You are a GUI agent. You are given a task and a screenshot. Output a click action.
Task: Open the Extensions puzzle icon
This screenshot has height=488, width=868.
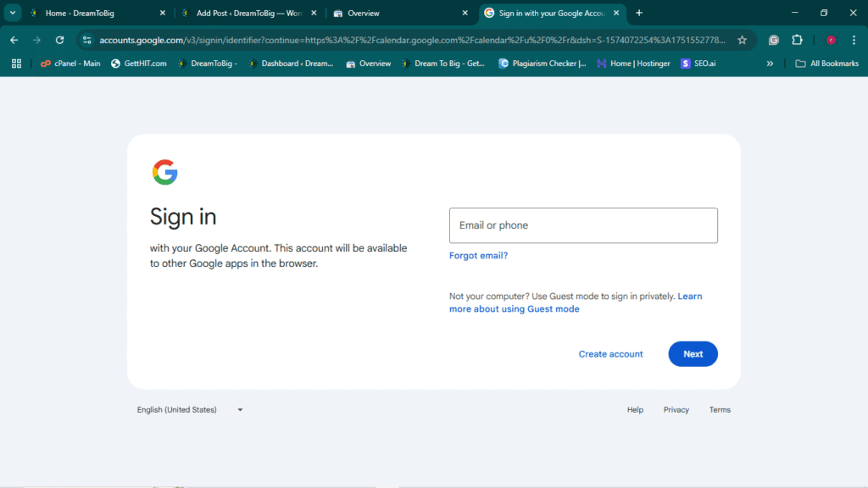coord(797,40)
